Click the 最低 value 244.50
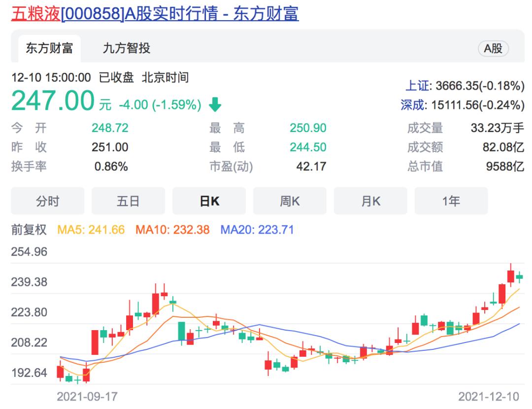The image size is (532, 409). 308,147
